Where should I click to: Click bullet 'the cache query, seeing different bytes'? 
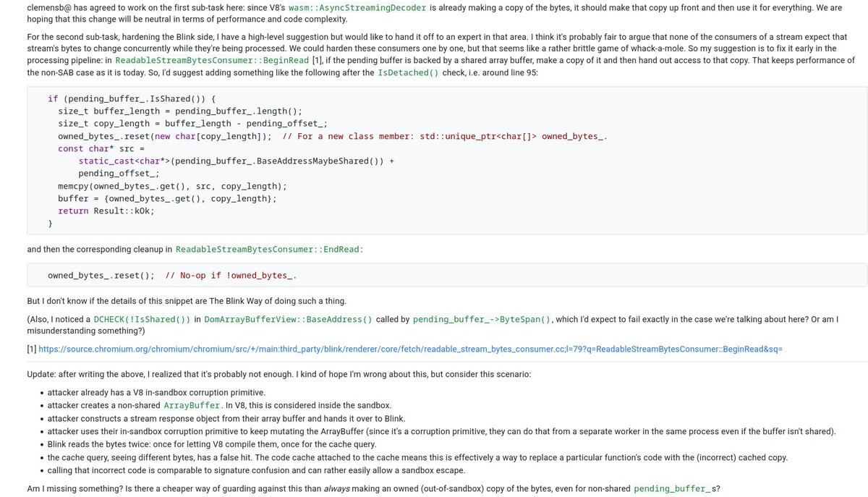(417, 457)
